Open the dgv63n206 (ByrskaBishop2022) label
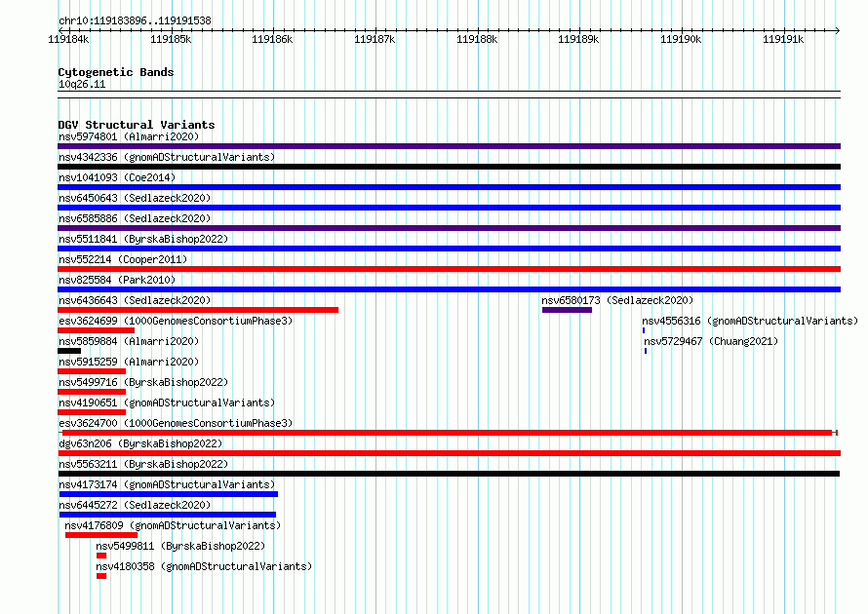Screen dimensions: 868x614 pos(140,443)
